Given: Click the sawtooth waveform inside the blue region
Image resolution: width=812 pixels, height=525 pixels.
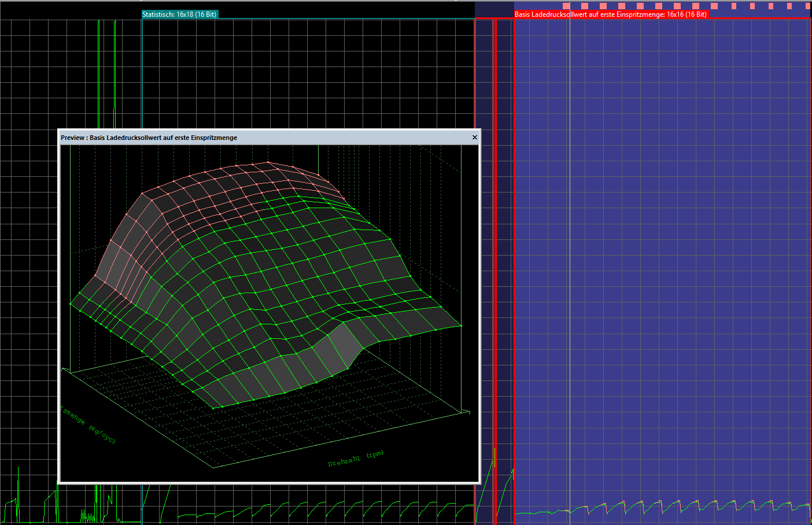Looking at the screenshot, I should [662, 508].
